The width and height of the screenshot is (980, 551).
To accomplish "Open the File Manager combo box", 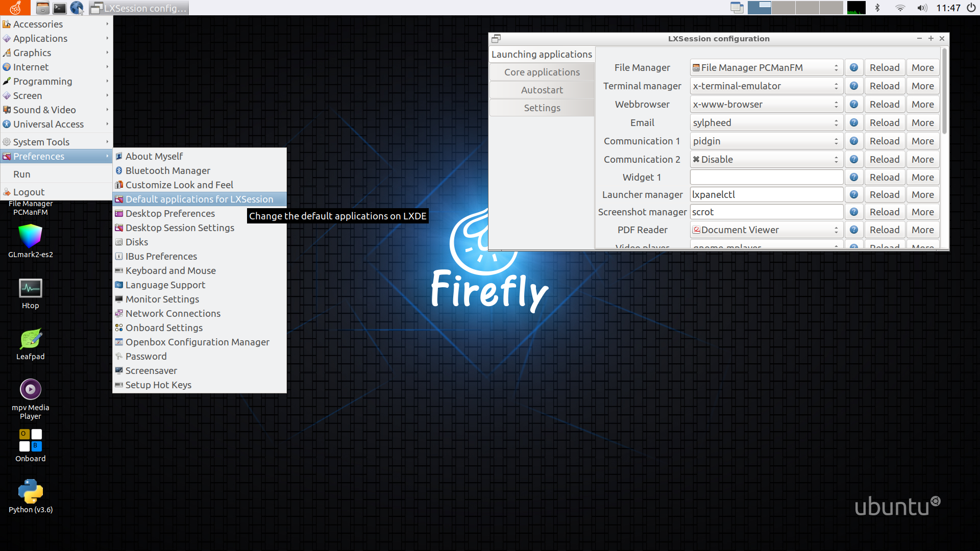I will pos(766,67).
